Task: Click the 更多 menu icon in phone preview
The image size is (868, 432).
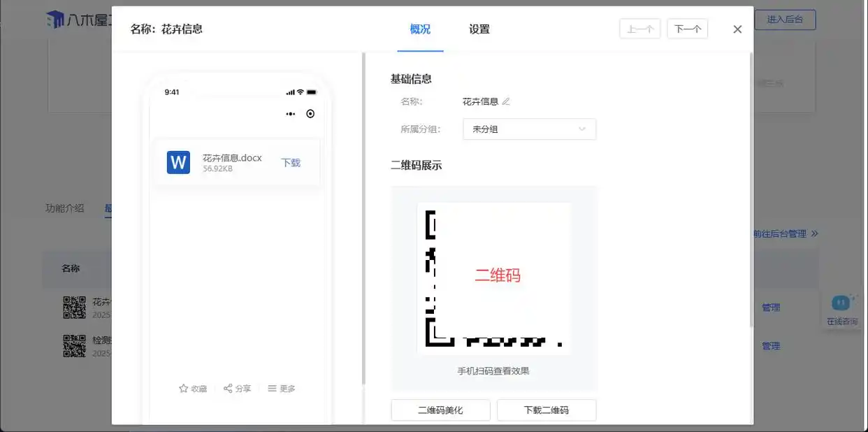Action: tap(272, 388)
